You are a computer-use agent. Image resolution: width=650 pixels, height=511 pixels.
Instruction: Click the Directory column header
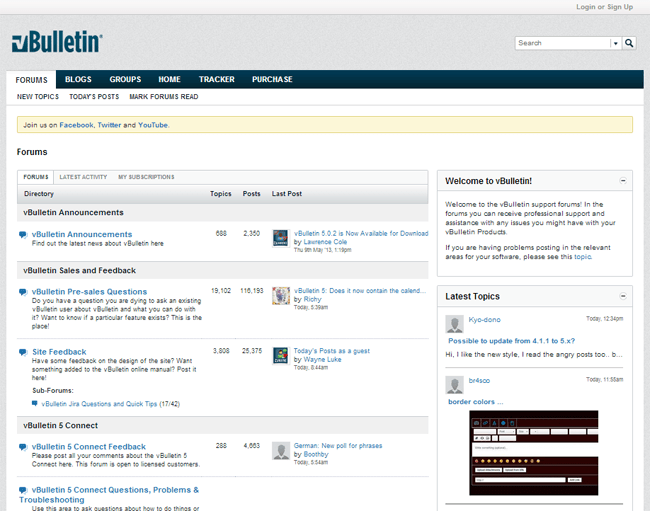39,194
